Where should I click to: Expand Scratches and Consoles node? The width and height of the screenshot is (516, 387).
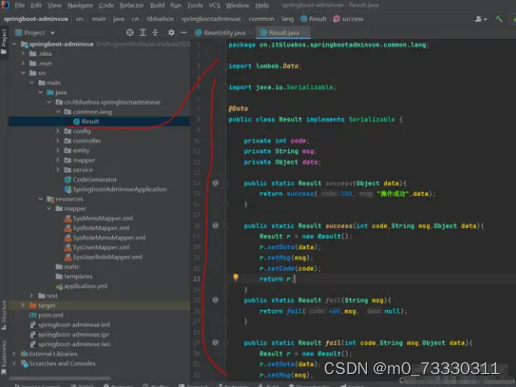[14, 363]
